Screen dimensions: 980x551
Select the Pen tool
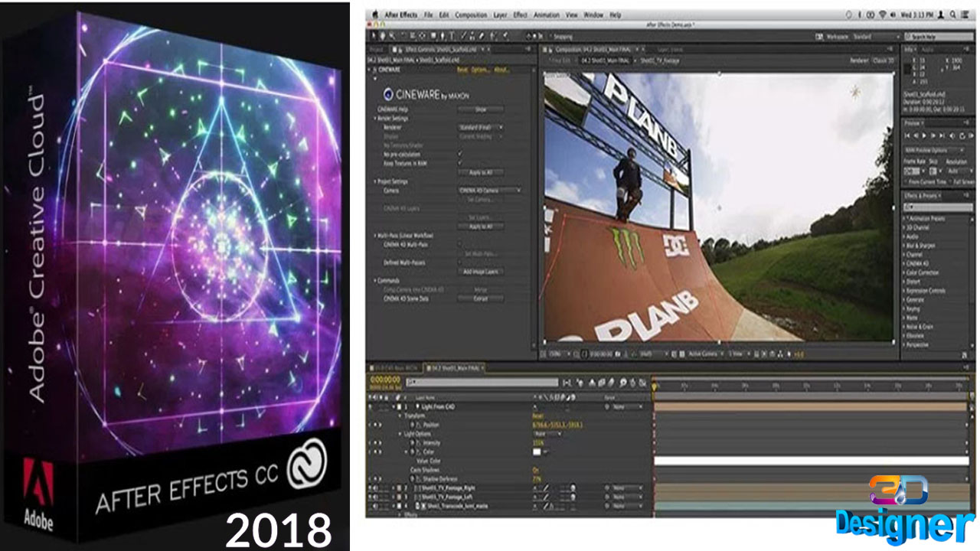pyautogui.click(x=443, y=36)
